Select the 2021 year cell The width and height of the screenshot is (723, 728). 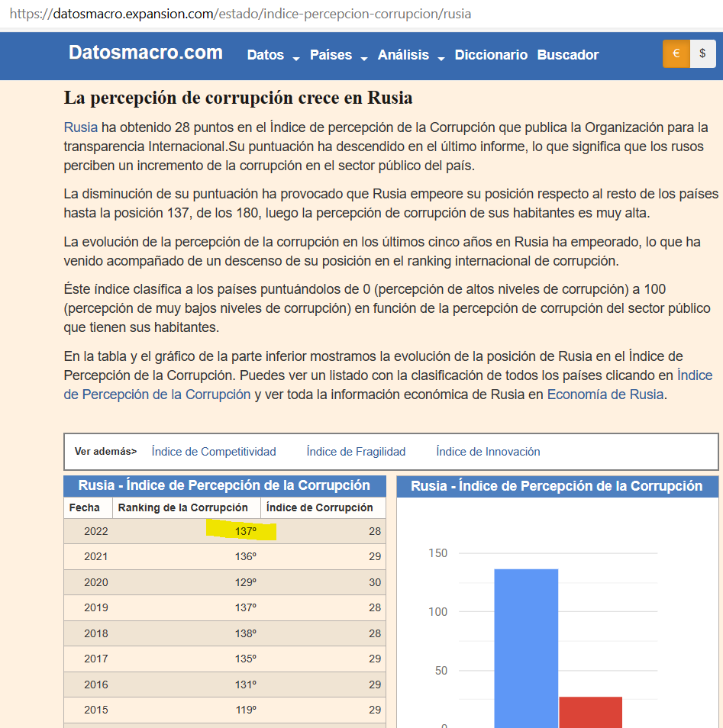click(x=95, y=556)
